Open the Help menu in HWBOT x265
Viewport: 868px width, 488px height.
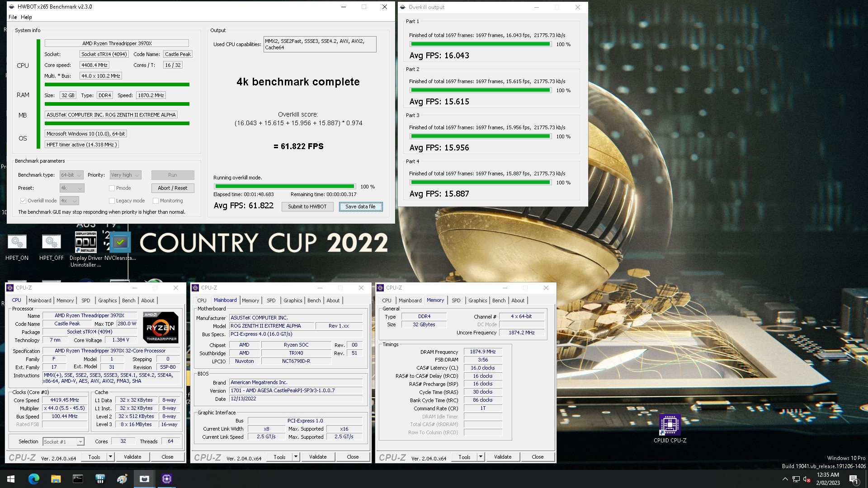[x=26, y=17]
